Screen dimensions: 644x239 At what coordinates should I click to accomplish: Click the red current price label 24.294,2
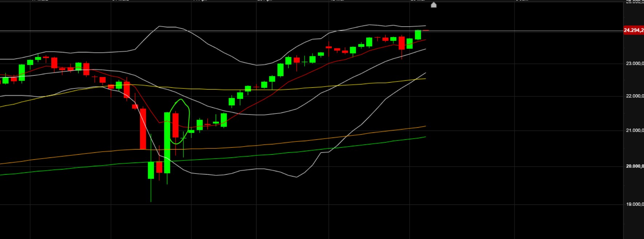tap(633, 30)
